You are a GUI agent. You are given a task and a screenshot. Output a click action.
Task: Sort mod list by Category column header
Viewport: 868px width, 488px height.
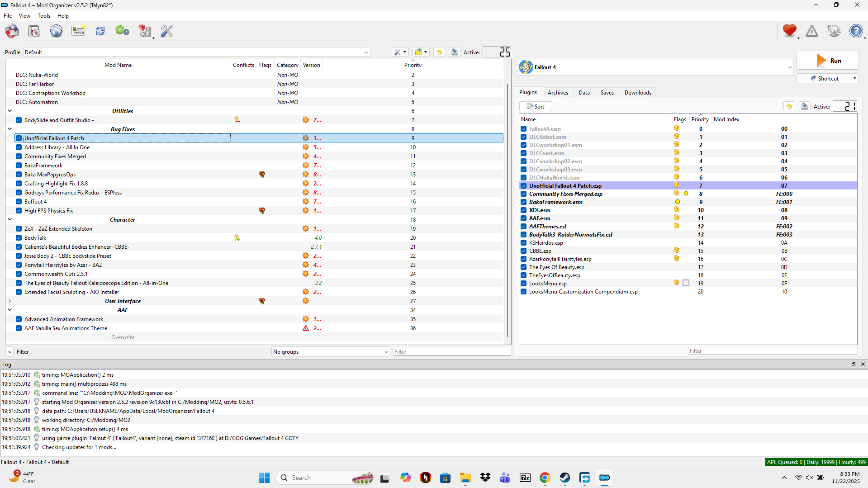pyautogui.click(x=288, y=65)
